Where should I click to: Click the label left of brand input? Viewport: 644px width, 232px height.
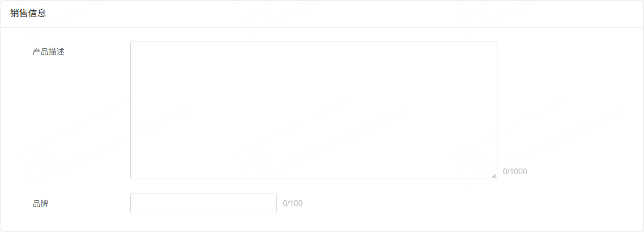tap(41, 203)
